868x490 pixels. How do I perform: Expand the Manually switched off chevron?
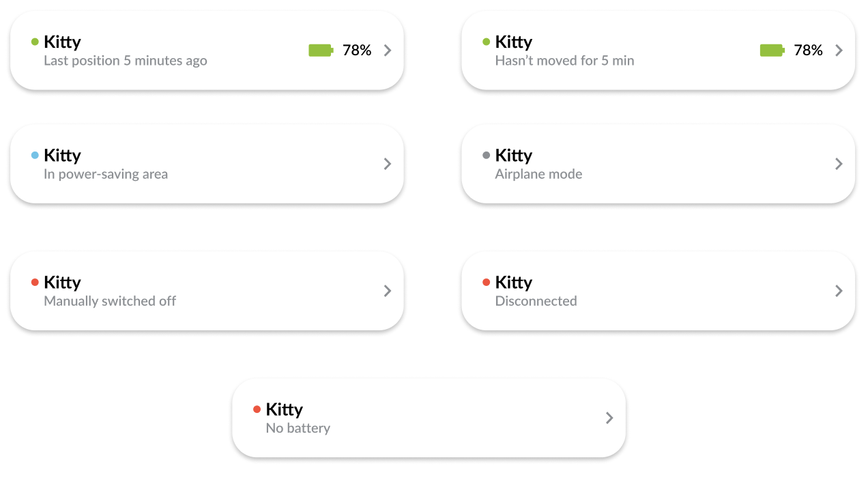pyautogui.click(x=388, y=291)
